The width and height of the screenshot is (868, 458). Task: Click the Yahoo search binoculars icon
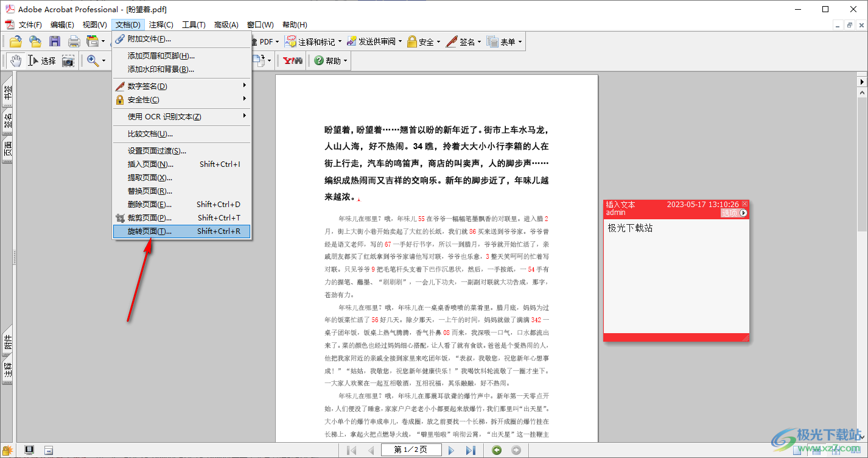(x=293, y=60)
